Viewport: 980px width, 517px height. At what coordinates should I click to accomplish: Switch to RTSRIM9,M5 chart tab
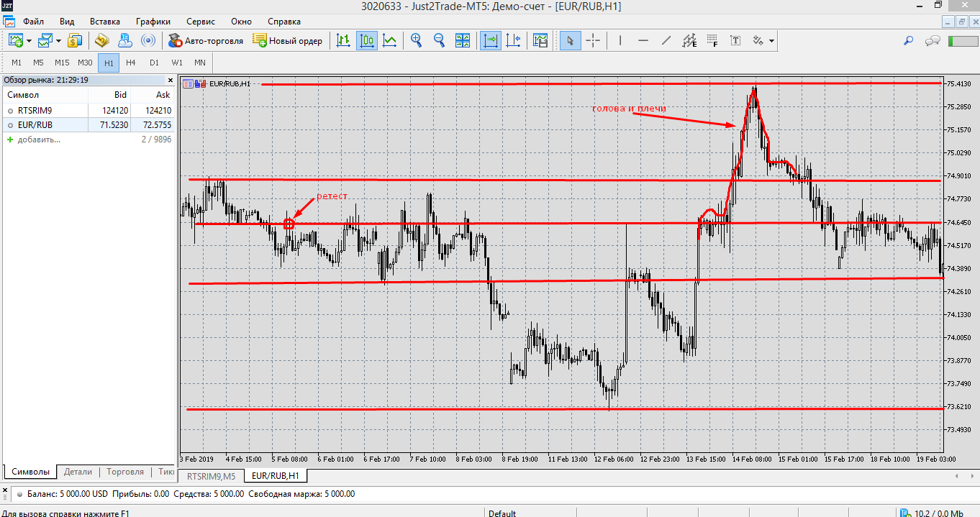(x=212, y=476)
